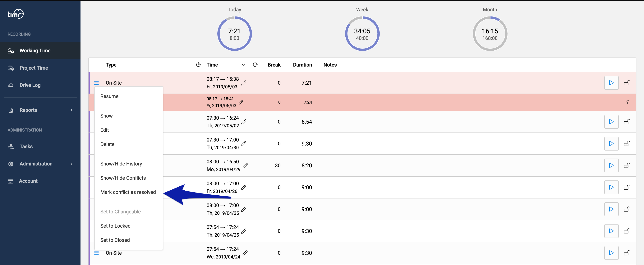This screenshot has width=644, height=265.
Task: Click the location icon beside Type header
Action: [x=198, y=65]
